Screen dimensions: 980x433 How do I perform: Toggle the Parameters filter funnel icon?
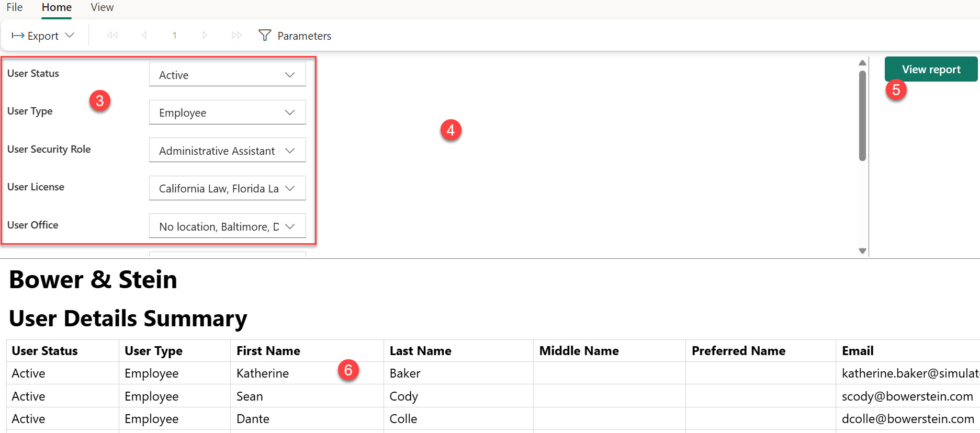pyautogui.click(x=265, y=35)
